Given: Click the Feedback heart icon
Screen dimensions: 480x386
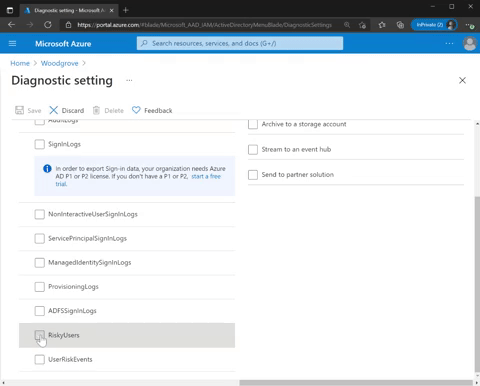Looking at the screenshot, I should pyautogui.click(x=136, y=110).
